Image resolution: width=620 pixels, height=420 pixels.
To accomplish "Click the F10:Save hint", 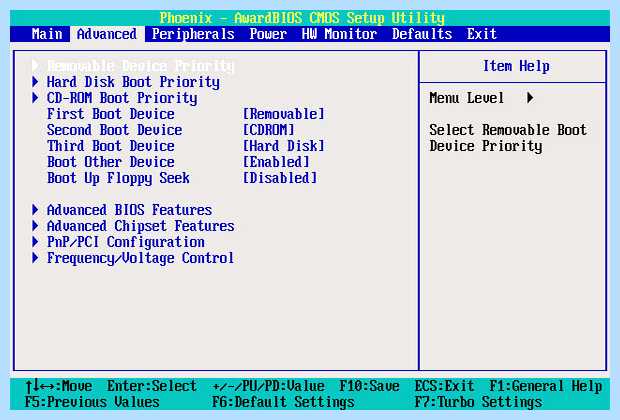I will pos(369,386).
